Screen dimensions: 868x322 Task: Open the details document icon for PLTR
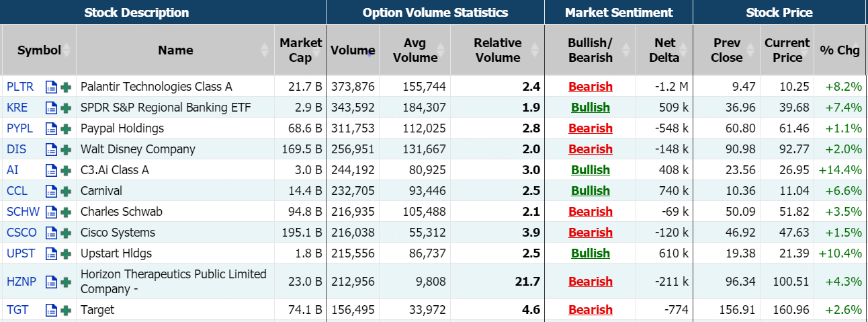pyautogui.click(x=51, y=87)
